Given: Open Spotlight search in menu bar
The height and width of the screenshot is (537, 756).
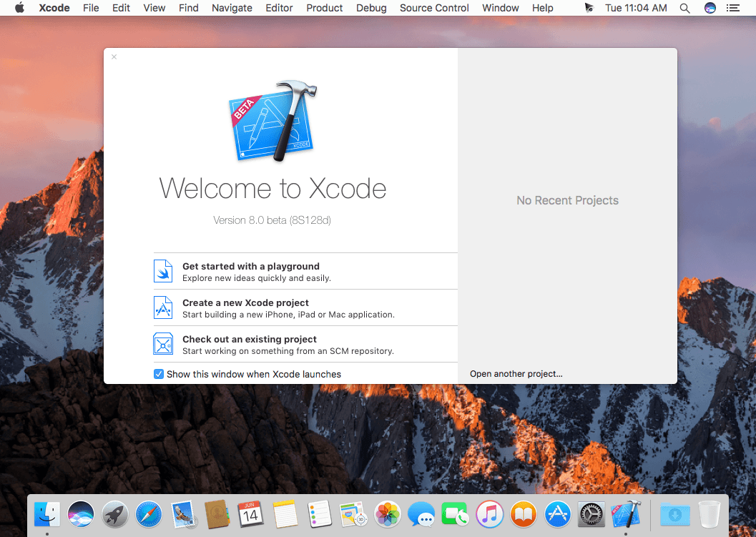Looking at the screenshot, I should click(x=684, y=8).
